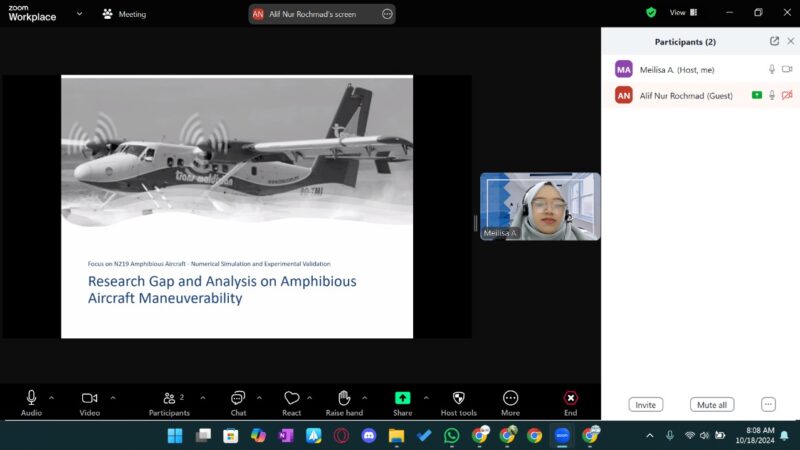Expand the video options chevron
This screenshot has width=800, height=450.
click(112, 397)
